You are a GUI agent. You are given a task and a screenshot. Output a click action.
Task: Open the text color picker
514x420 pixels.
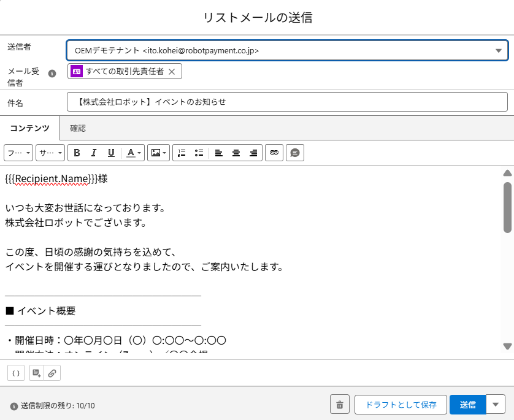133,153
